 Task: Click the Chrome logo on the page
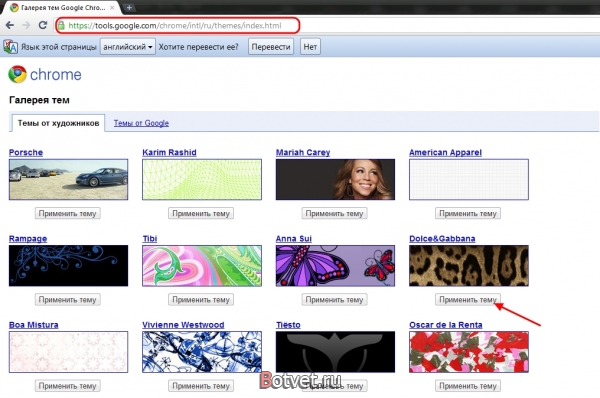(17, 74)
